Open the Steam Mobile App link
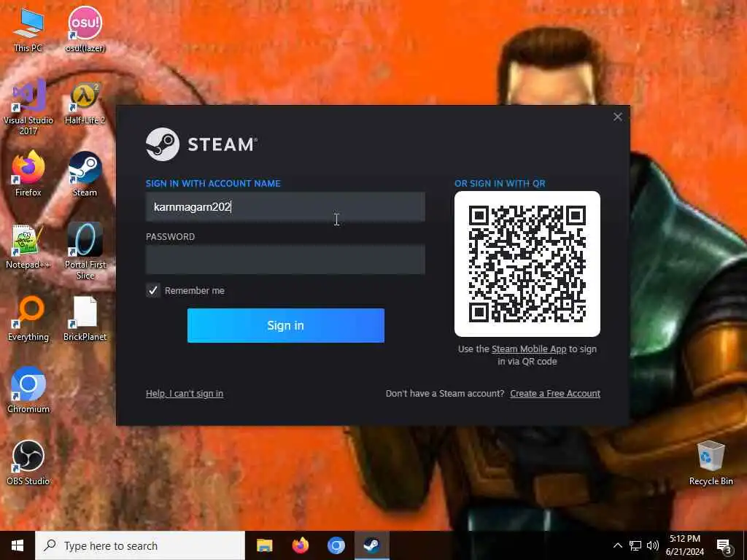Image resolution: width=747 pixels, height=560 pixels. coord(529,349)
